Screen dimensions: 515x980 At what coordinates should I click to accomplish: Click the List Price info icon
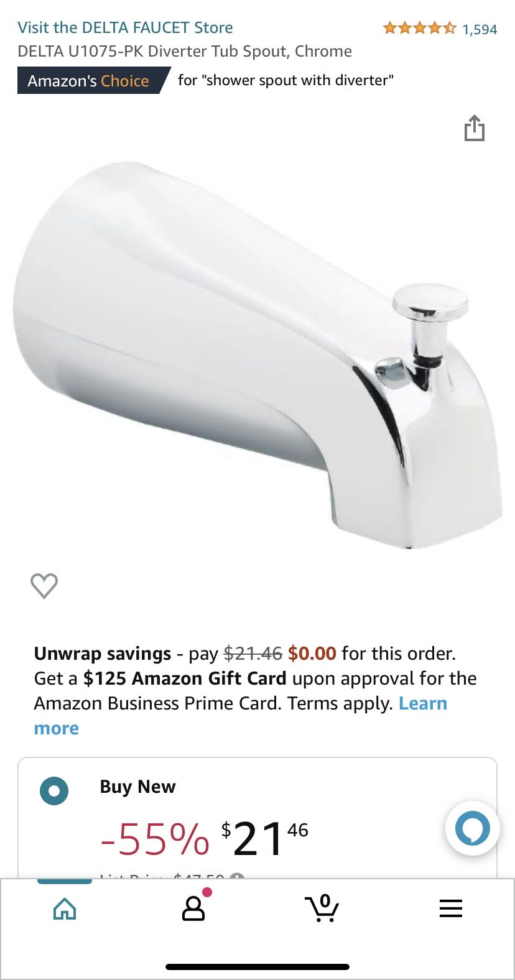[x=236, y=877]
